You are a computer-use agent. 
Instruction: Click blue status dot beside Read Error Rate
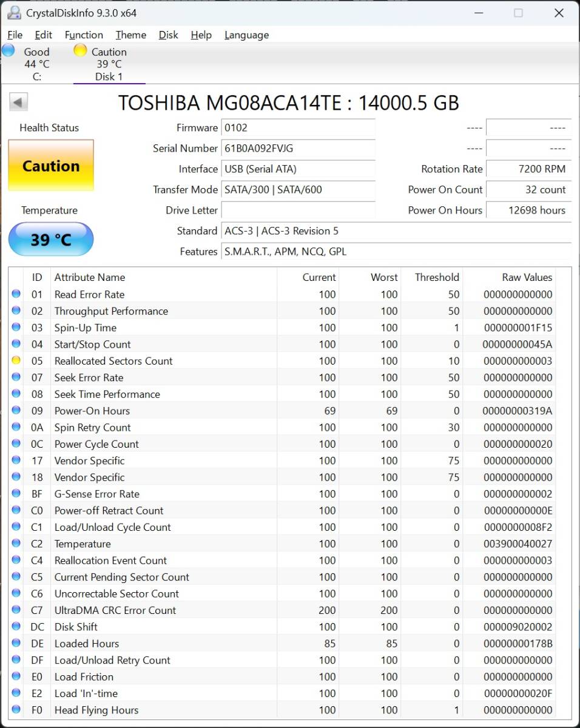tap(16, 294)
